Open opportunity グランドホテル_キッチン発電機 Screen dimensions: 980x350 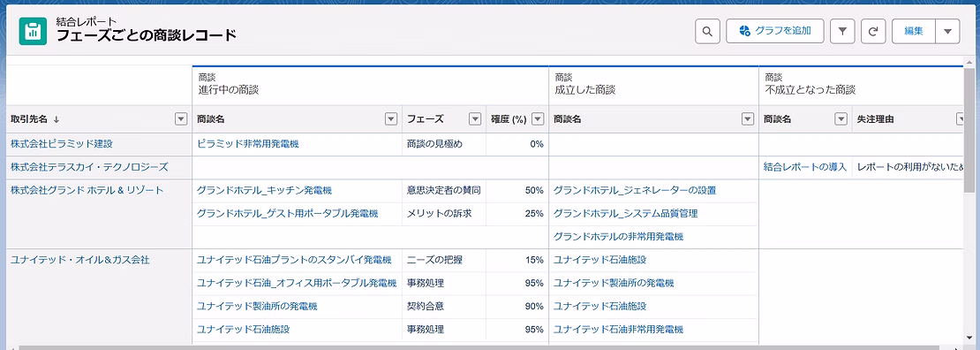264,190
